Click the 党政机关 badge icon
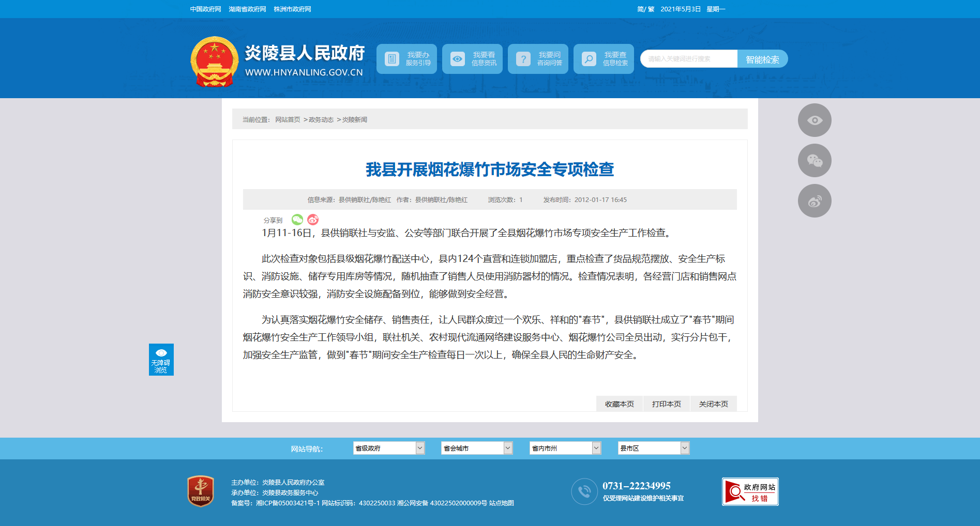Image resolution: width=980 pixels, height=526 pixels. 201,491
